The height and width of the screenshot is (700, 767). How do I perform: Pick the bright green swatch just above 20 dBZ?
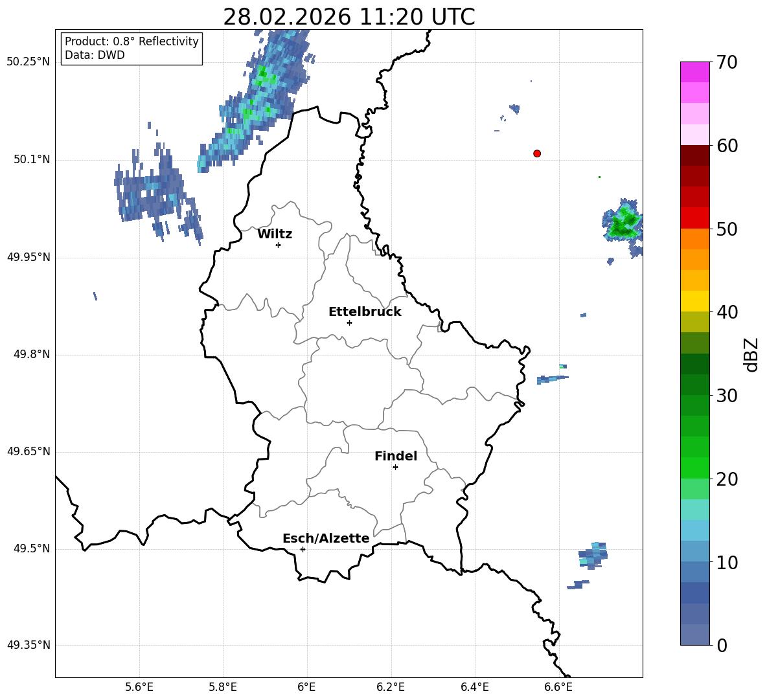coord(694,468)
